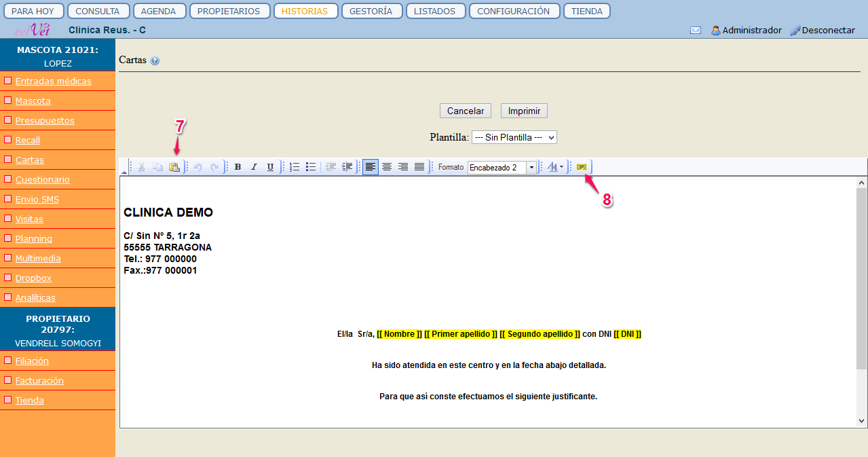Click the paste icon in editor toolbar
868x457 pixels.
tap(174, 167)
